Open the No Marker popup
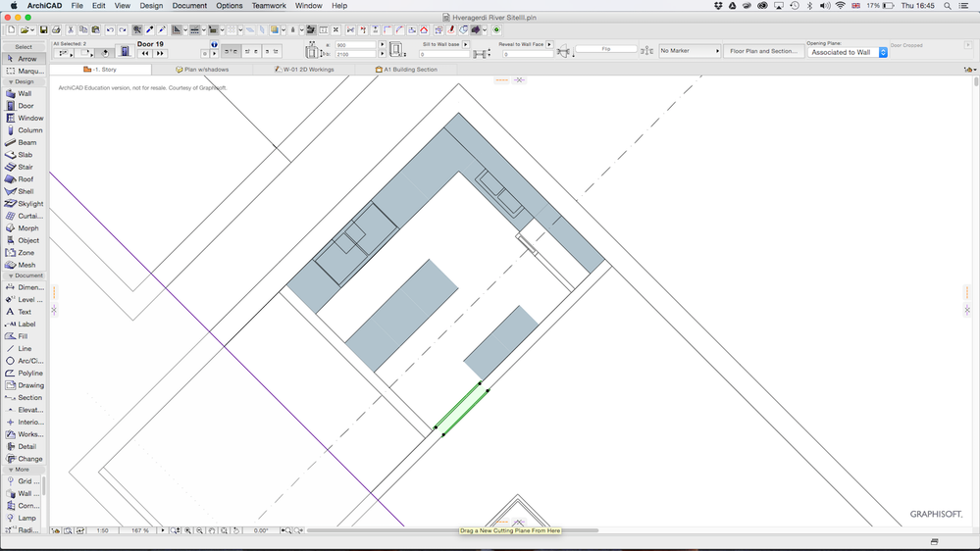Image resolution: width=980 pixels, height=551 pixels. point(690,51)
